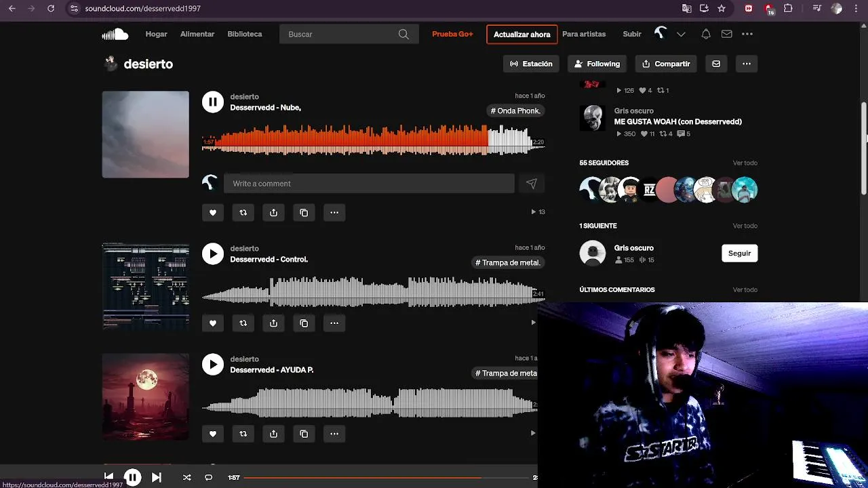
Task: View all 55 seguidores via Ver todo
Action: (x=745, y=163)
